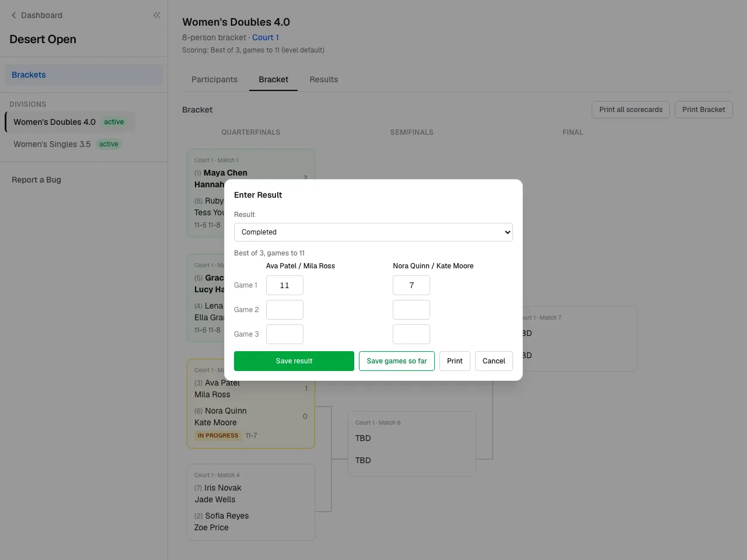The height and width of the screenshot is (560, 747).
Task: Click the FINAL column header
Action: pyautogui.click(x=573, y=132)
